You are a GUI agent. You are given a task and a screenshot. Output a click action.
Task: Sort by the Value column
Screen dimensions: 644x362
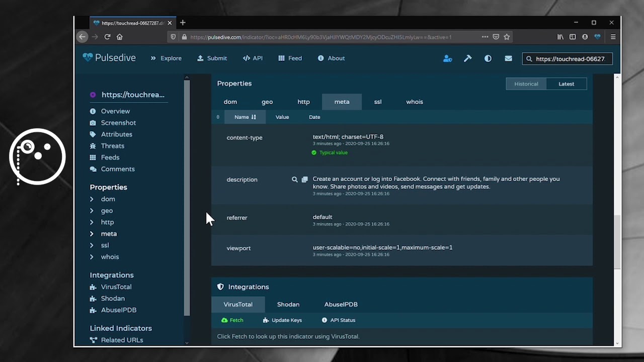tap(282, 117)
